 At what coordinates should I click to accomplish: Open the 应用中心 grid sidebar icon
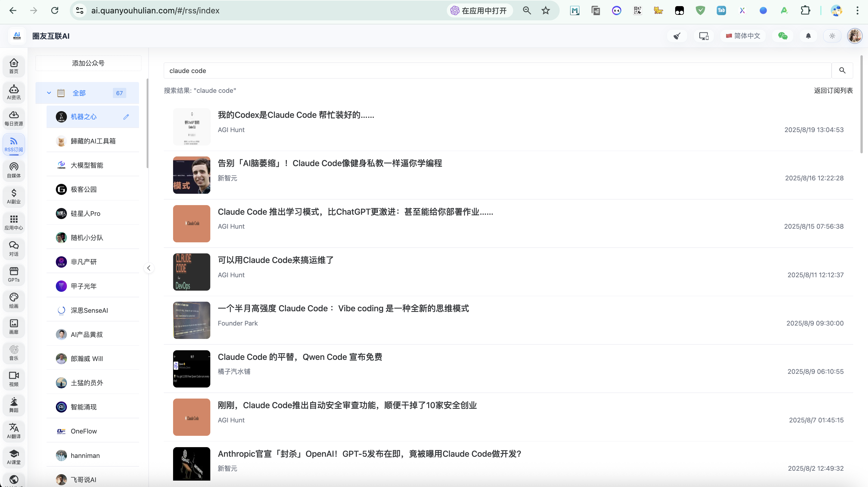14,223
